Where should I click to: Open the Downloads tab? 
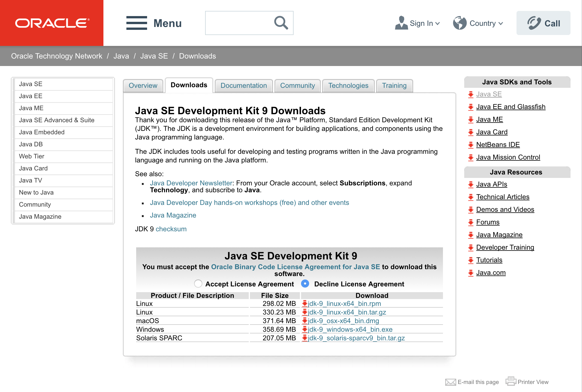coord(190,85)
